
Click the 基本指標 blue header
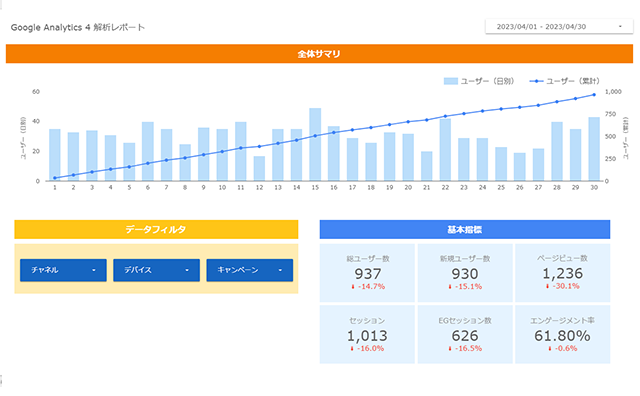(x=465, y=229)
